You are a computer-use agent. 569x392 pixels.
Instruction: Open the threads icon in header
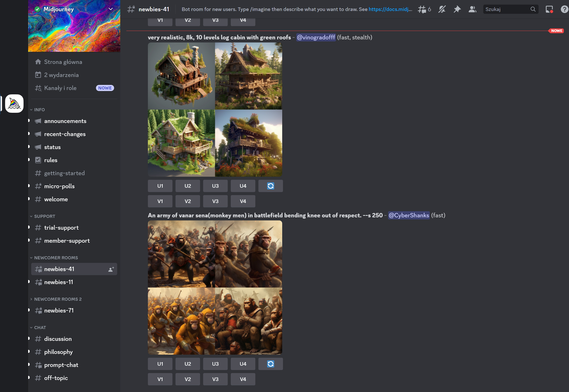click(x=422, y=9)
